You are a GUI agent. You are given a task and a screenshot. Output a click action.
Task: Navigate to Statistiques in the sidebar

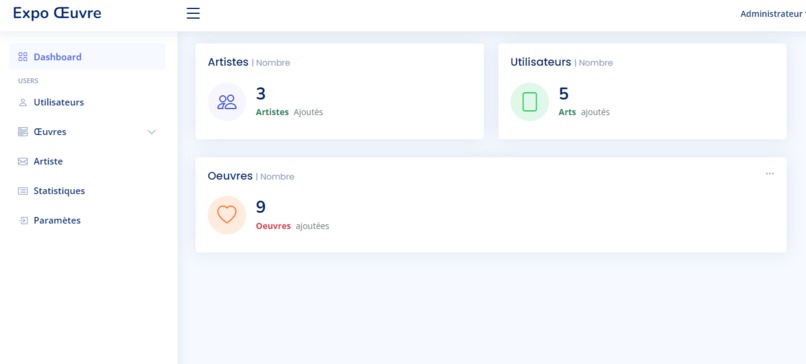(87, 191)
